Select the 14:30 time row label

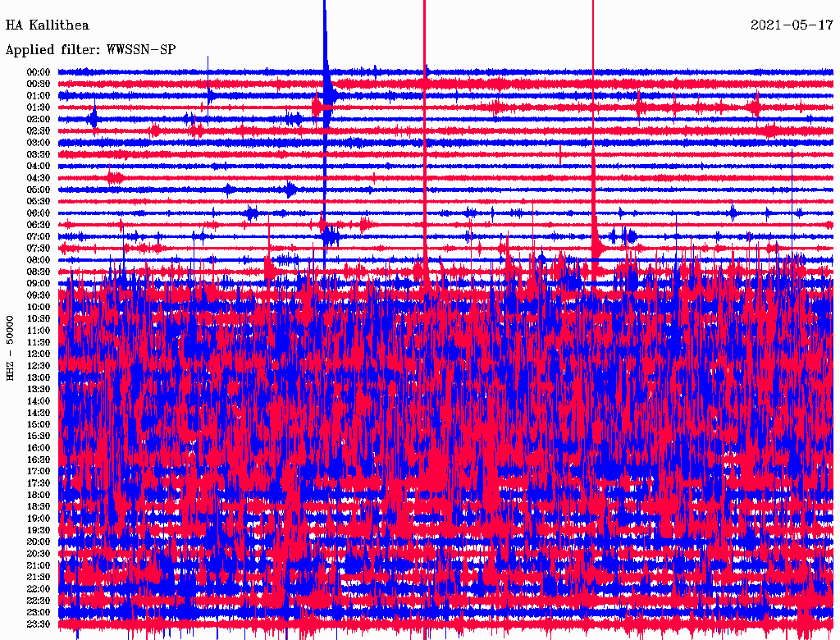39,413
